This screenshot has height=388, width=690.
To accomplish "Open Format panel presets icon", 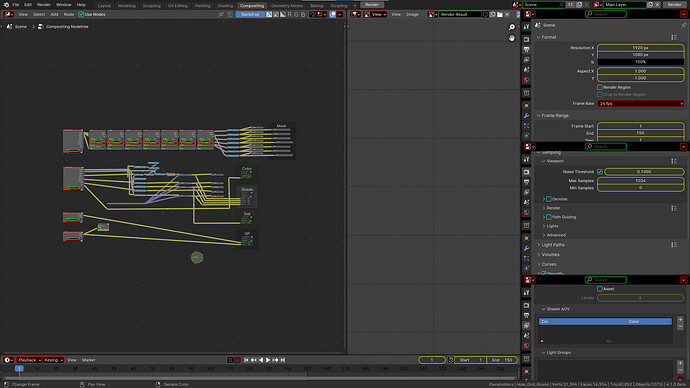I will [x=674, y=37].
